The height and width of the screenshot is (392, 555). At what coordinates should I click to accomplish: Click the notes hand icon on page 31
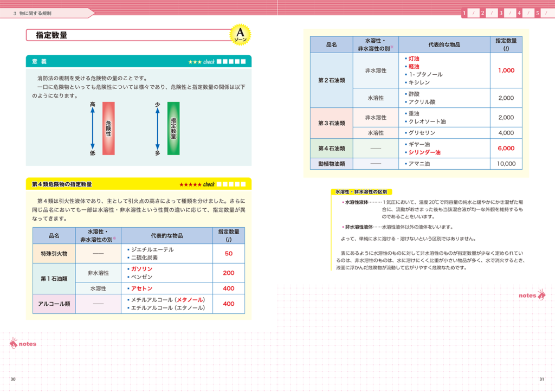pyautogui.click(x=541, y=294)
